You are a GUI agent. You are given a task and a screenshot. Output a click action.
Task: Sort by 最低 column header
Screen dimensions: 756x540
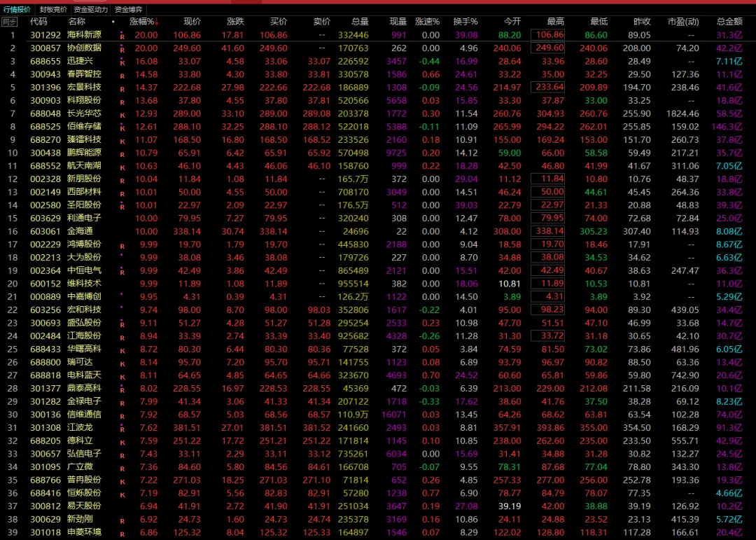click(598, 22)
